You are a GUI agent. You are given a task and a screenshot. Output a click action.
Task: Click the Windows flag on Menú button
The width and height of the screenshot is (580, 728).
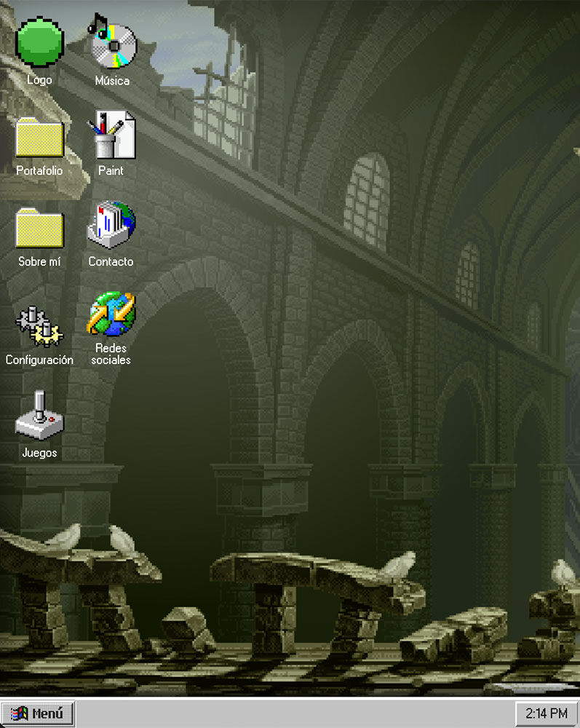pyautogui.click(x=18, y=713)
